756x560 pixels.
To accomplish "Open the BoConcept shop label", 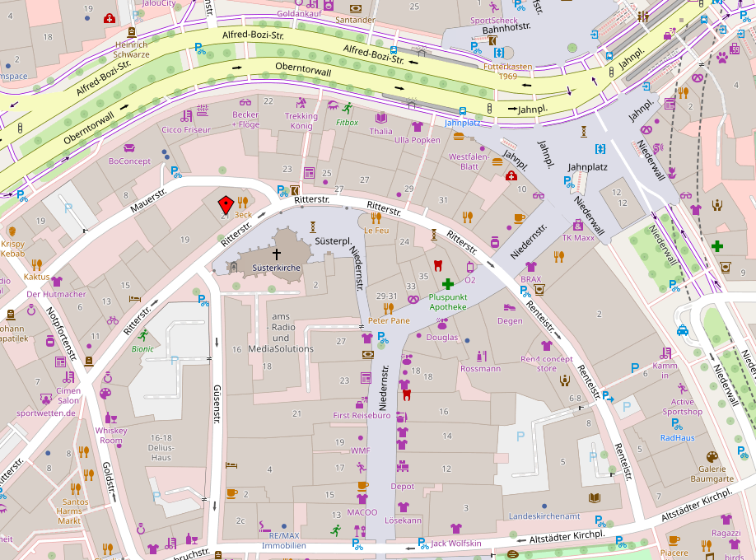I will click(x=129, y=161).
